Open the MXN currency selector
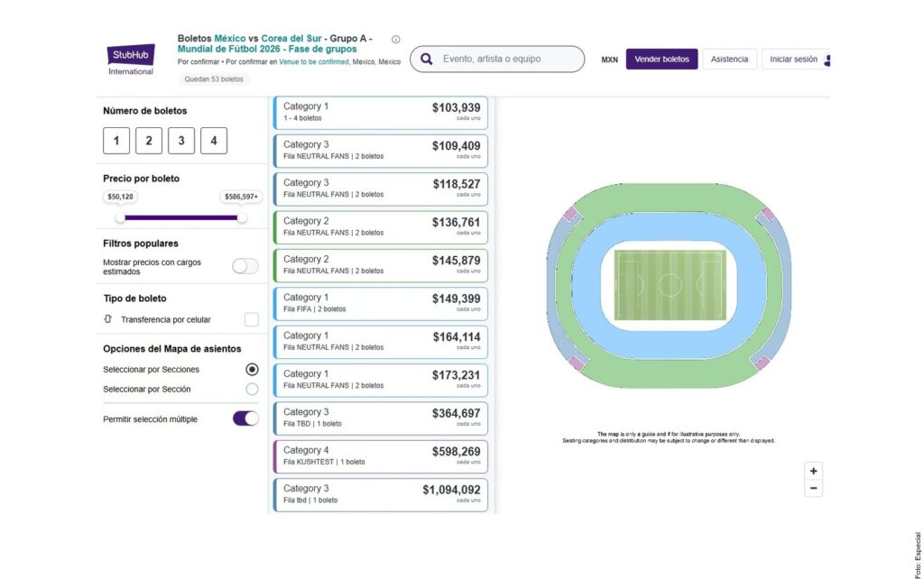 [610, 60]
